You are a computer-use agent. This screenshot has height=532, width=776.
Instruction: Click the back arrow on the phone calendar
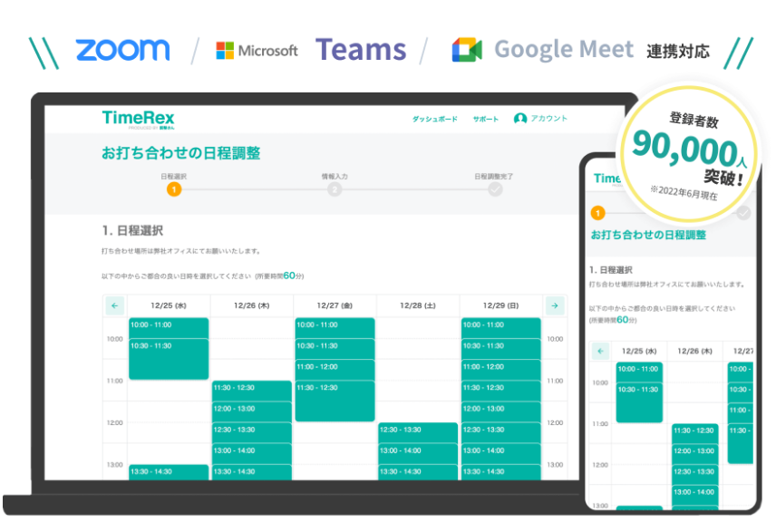pos(600,352)
